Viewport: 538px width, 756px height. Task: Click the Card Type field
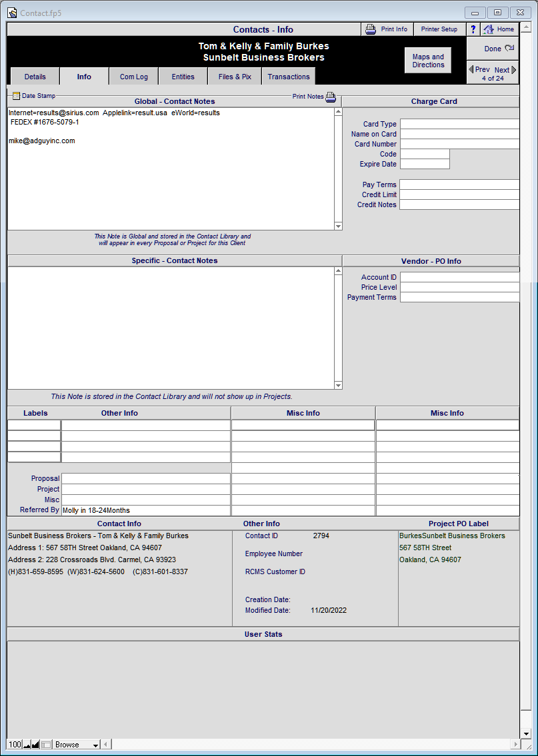click(x=459, y=124)
